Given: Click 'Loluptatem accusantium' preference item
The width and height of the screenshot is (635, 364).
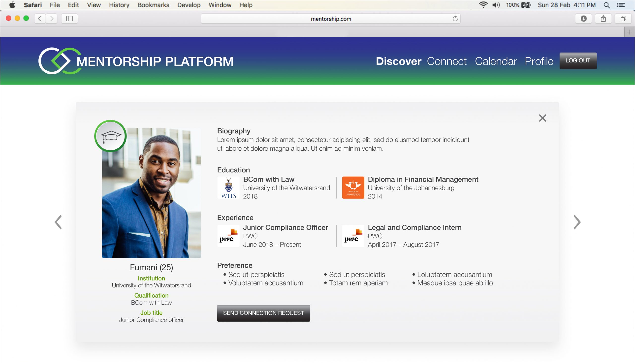Looking at the screenshot, I should pyautogui.click(x=455, y=274).
